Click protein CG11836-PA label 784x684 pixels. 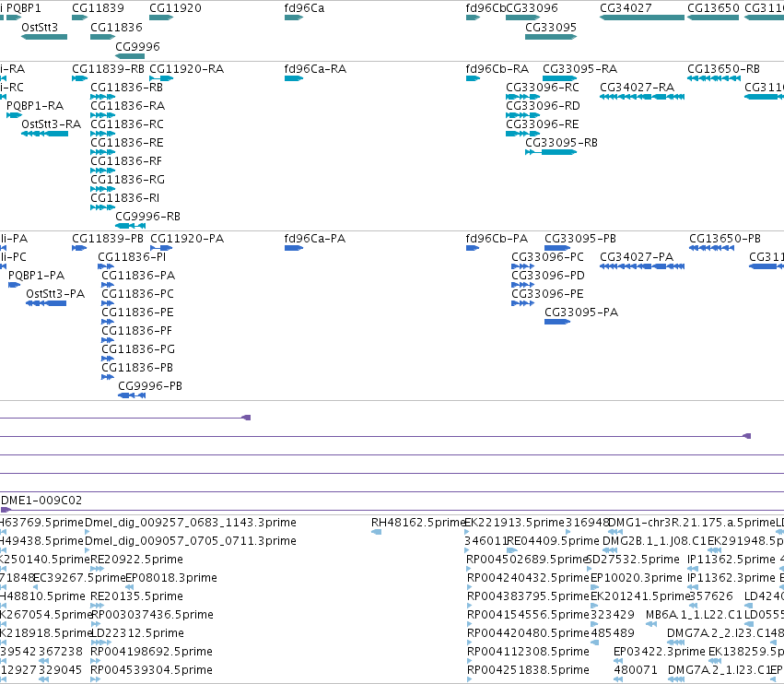tap(138, 276)
